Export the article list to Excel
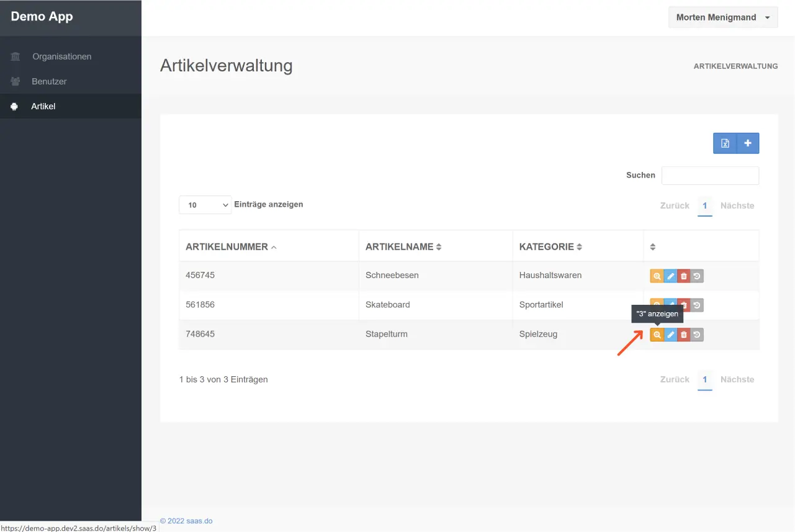Screen dimensions: 795x532 point(724,143)
